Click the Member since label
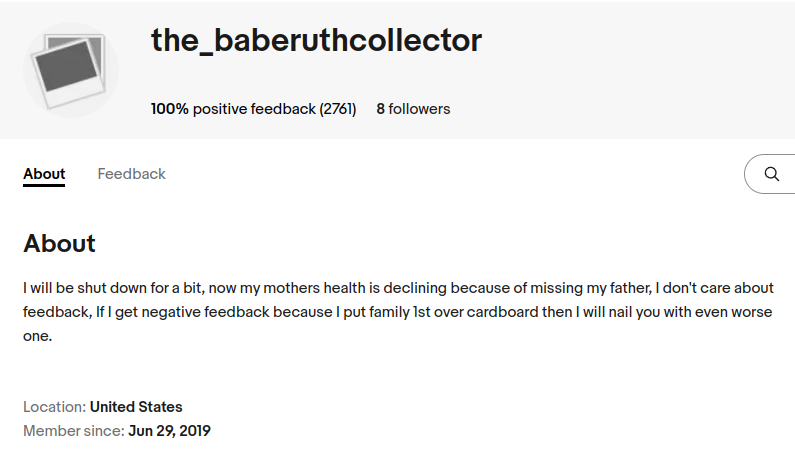Image resolution: width=795 pixels, height=456 pixels. coord(74,431)
